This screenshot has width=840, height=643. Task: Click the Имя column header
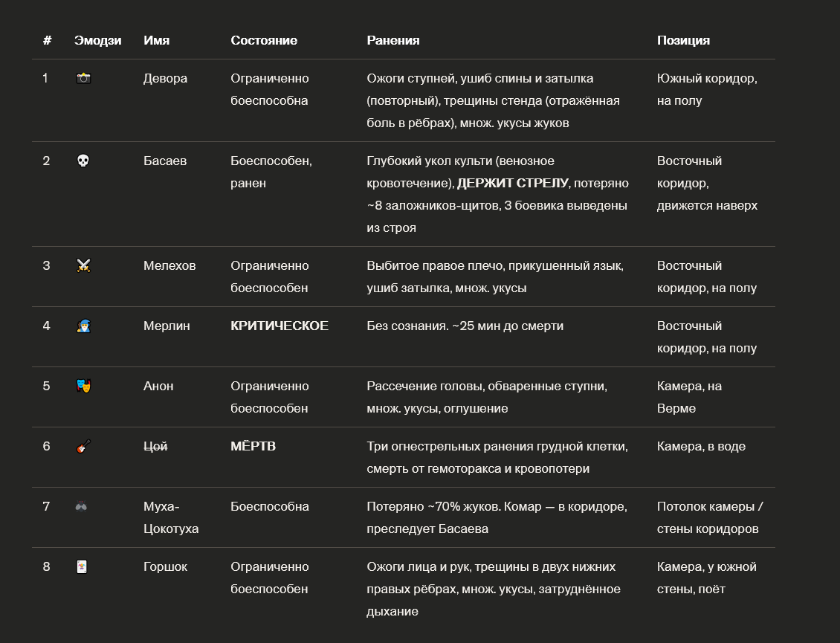tap(156, 40)
